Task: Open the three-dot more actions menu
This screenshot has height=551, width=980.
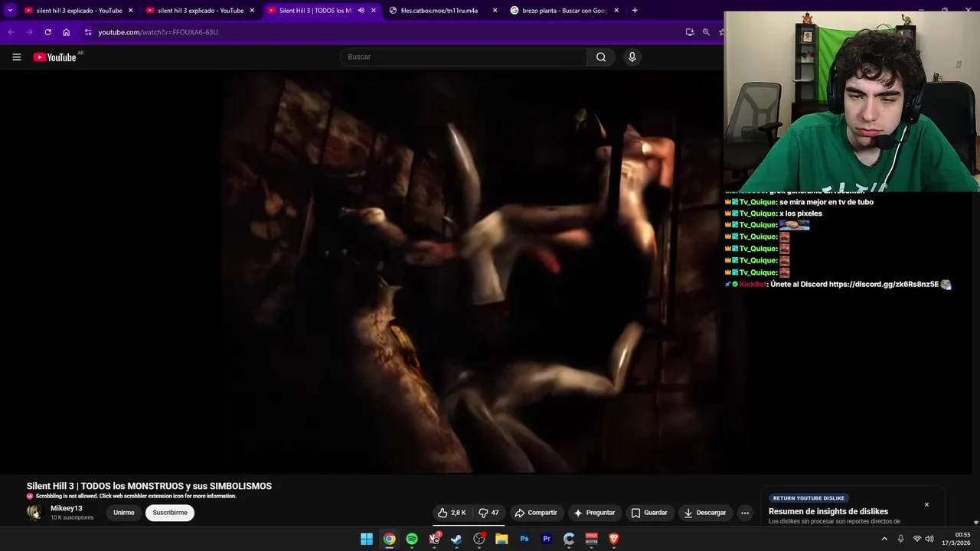Action: 745,513
